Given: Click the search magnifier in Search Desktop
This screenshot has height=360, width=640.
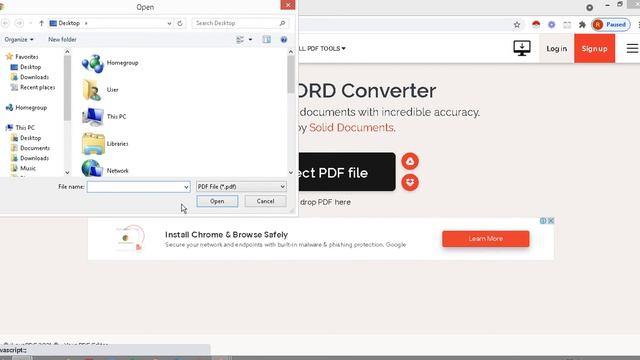Looking at the screenshot, I should point(282,23).
